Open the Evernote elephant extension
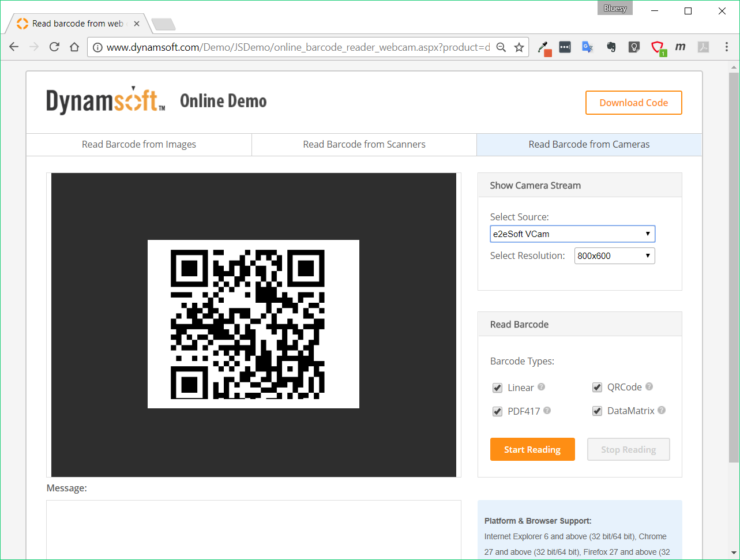740x560 pixels. (x=611, y=47)
